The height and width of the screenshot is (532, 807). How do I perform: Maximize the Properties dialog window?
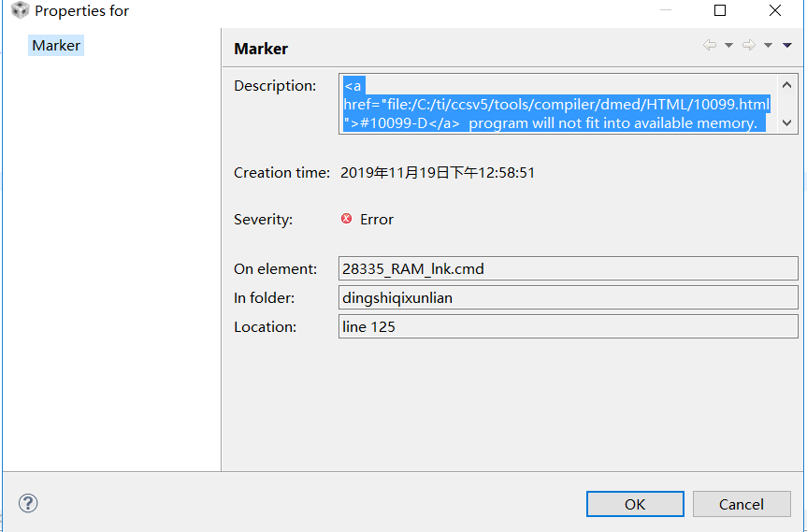(x=720, y=11)
